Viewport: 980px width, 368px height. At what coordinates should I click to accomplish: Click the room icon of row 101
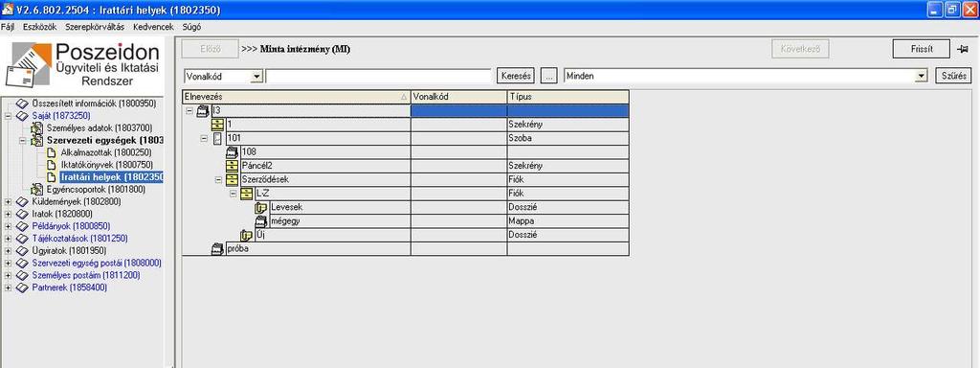[217, 138]
